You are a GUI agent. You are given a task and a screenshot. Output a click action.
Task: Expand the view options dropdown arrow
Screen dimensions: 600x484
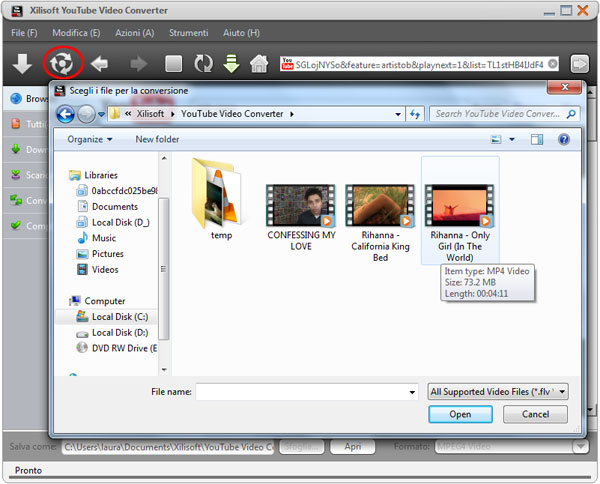512,139
